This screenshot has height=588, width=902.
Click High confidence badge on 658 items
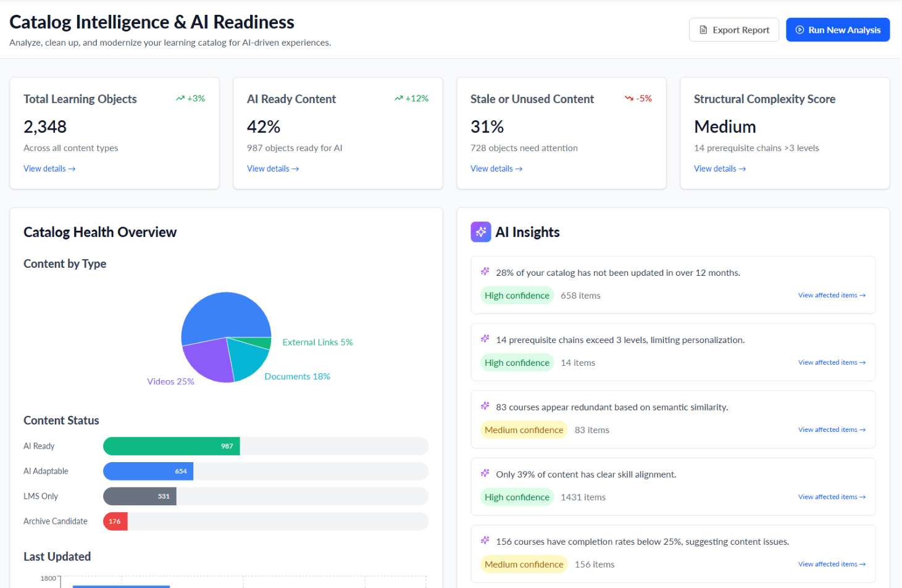(x=517, y=296)
